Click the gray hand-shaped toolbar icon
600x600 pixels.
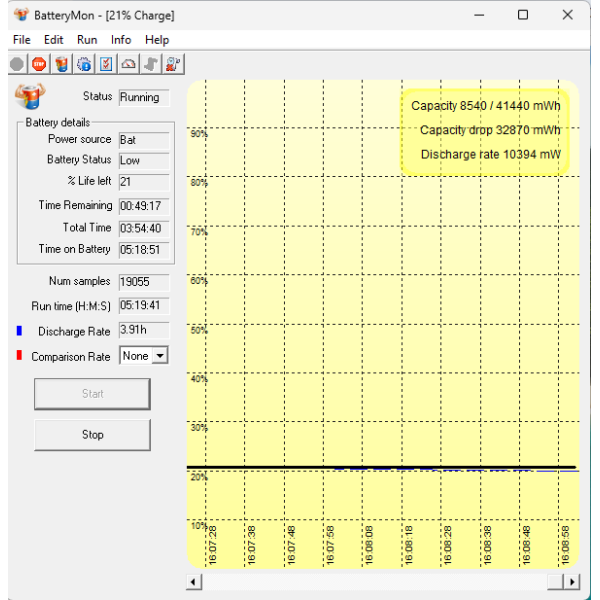coord(151,64)
